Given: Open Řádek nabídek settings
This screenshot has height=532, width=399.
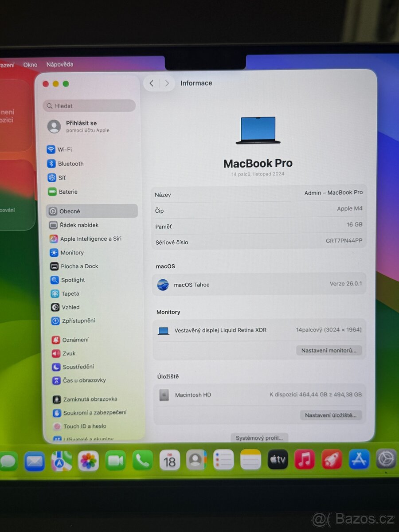Looking at the screenshot, I should pyautogui.click(x=74, y=225).
